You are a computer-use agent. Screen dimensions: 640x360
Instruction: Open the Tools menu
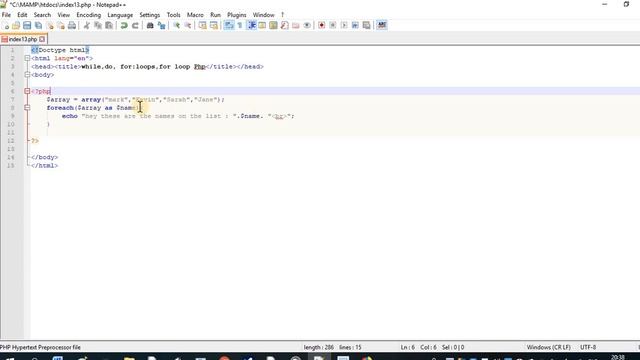[173, 15]
